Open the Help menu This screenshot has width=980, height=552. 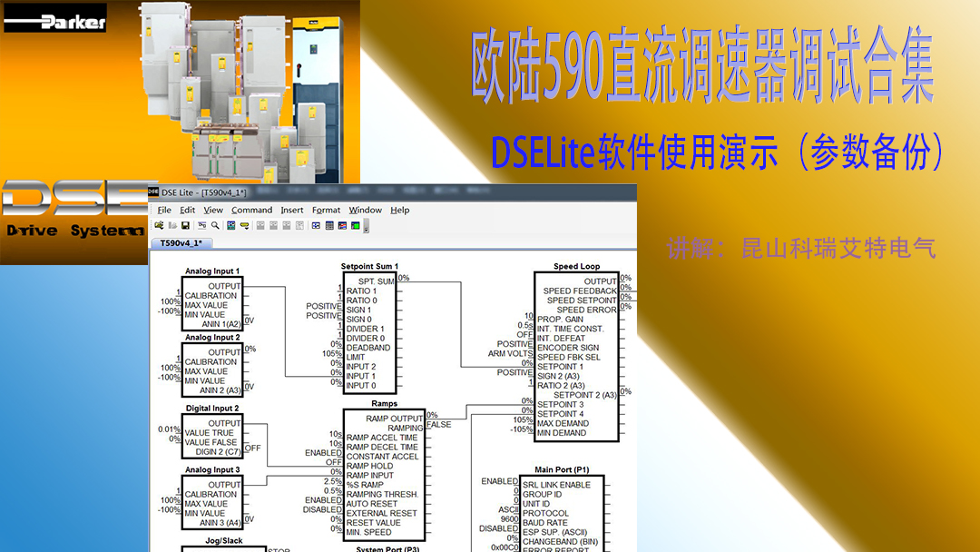click(400, 210)
